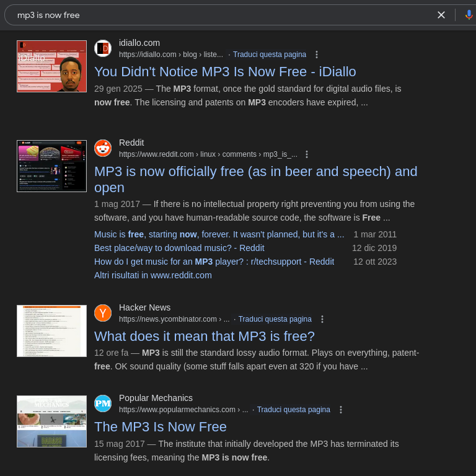Open the Popular Mechanics result thumbnail image
This screenshot has height=476, width=476.
(x=51, y=421)
